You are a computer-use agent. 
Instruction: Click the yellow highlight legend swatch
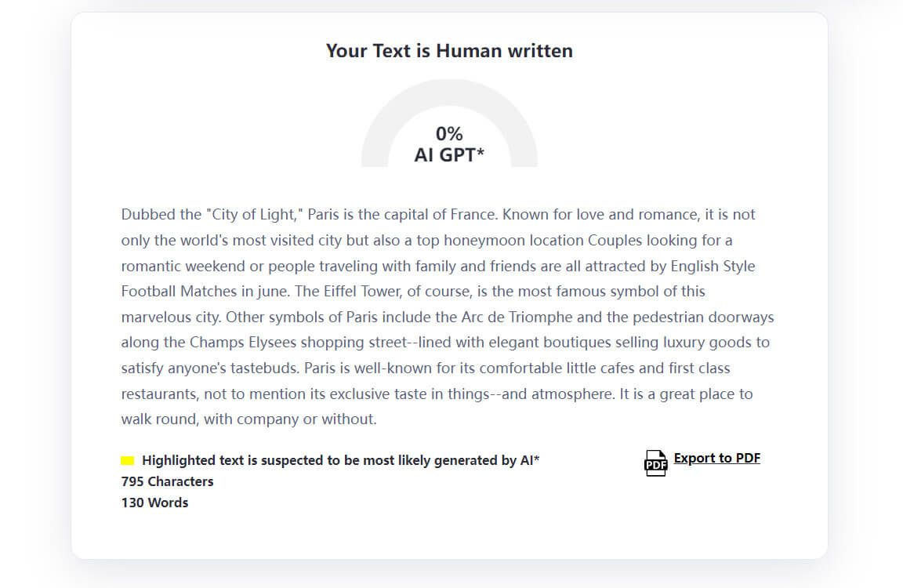point(128,460)
